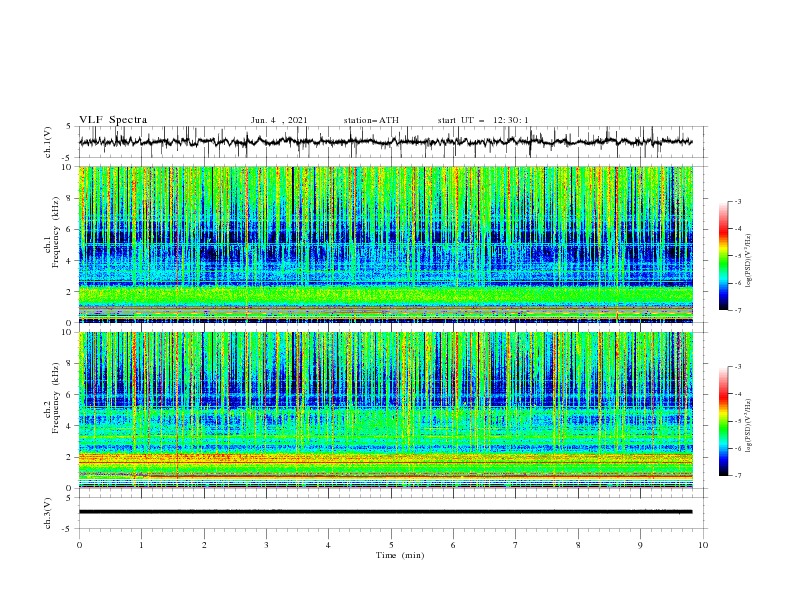Click the ch.1 voltage waveform trace
The width and height of the screenshot is (792, 612).
coord(385,142)
